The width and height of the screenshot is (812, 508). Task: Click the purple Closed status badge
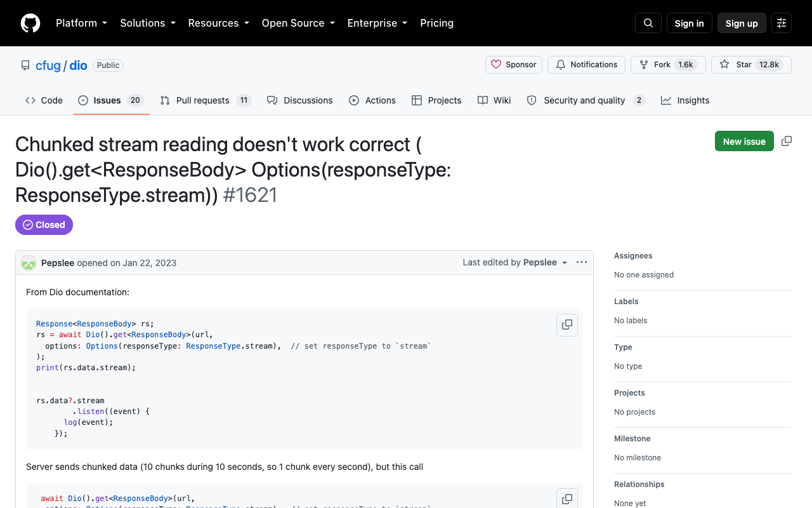tap(44, 225)
